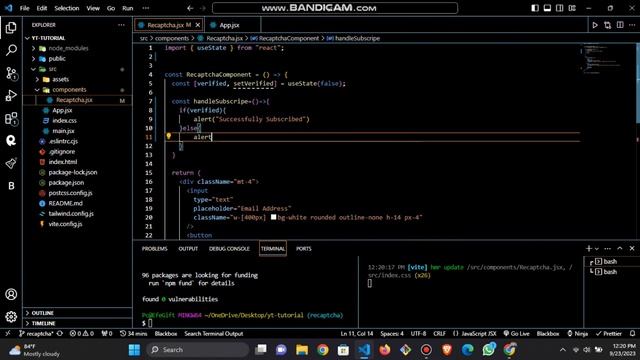The image size is (640, 360).
Task: Expand the node_modules folder
Action: [x=68, y=48]
